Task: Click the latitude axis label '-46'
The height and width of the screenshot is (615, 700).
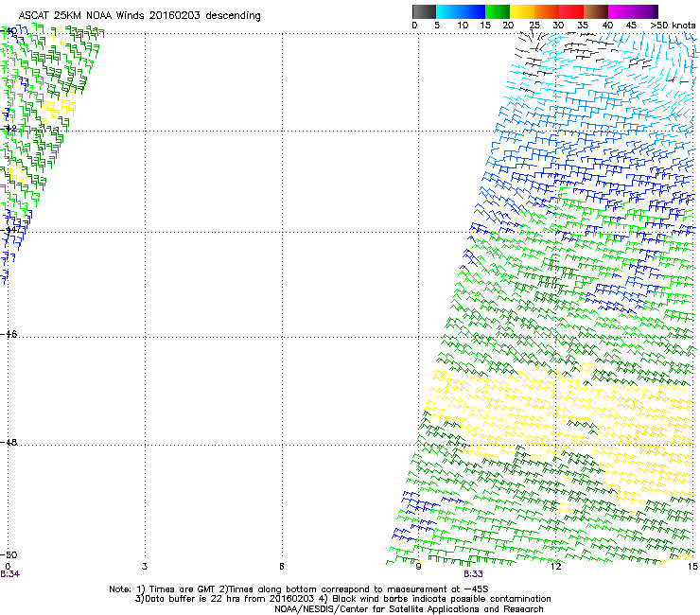Action: pyautogui.click(x=9, y=334)
